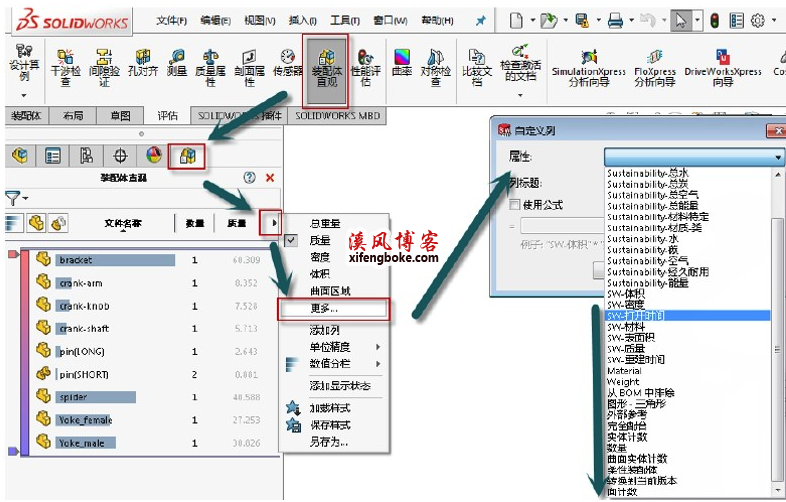
Task: Click the 孔对齐 hole alignment tool
Action: pos(143,63)
